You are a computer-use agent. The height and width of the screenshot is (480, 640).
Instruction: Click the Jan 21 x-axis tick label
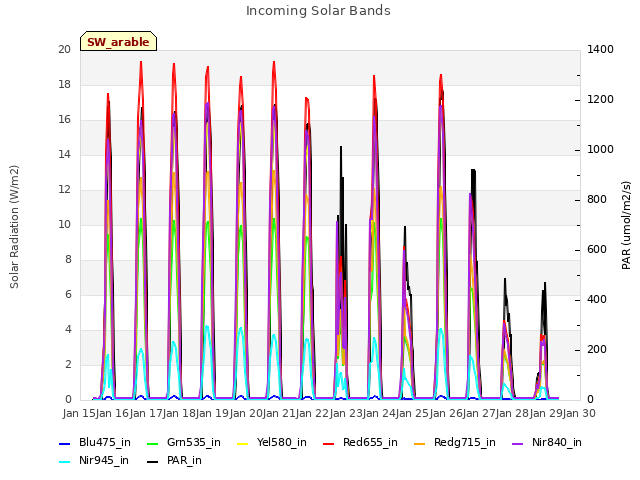coord(279,413)
